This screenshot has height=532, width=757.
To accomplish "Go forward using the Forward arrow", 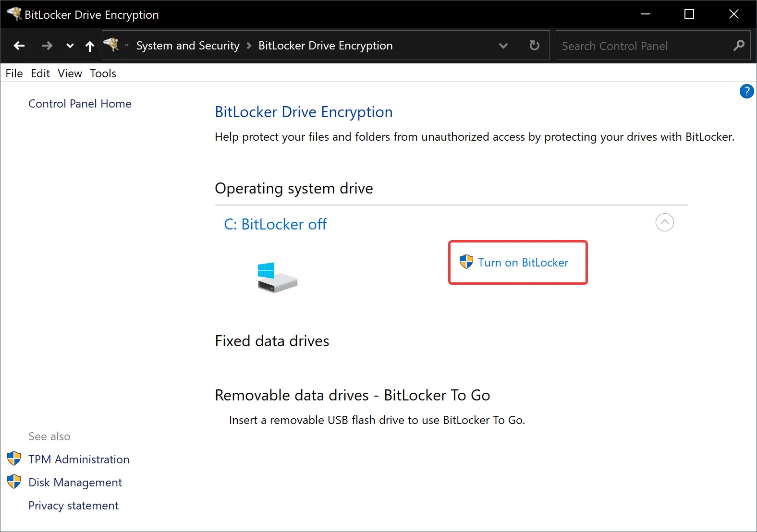I will (x=47, y=46).
